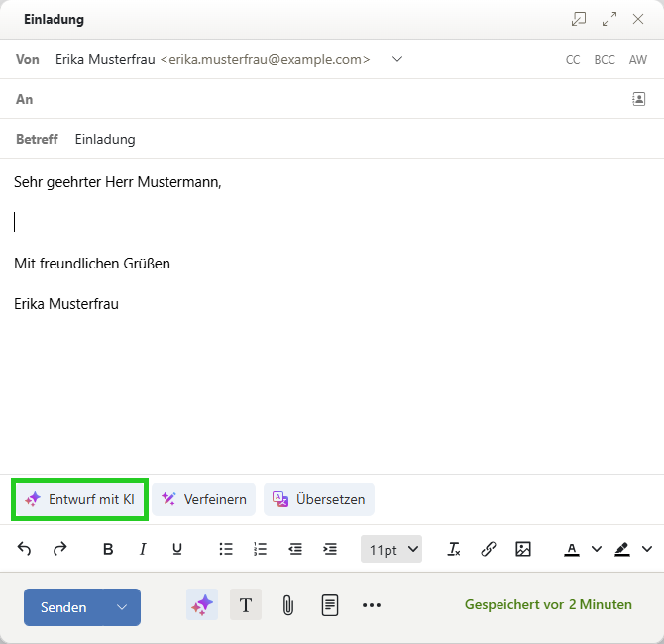Viewport: 664px width, 644px height.
Task: Decrease the paragraph indent
Action: point(295,549)
